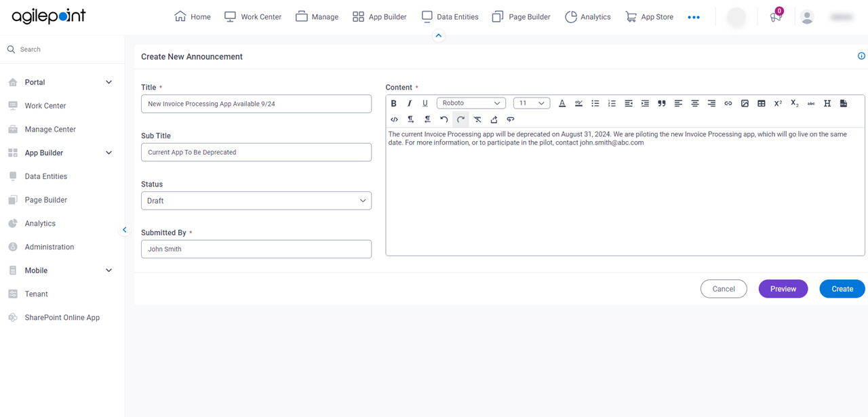Click the Cancel button

[x=724, y=289]
